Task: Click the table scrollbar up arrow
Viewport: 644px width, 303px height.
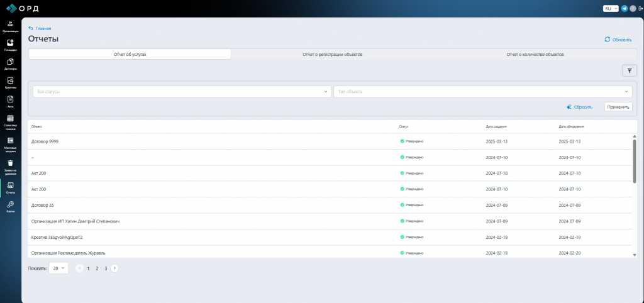Action: 635,136
